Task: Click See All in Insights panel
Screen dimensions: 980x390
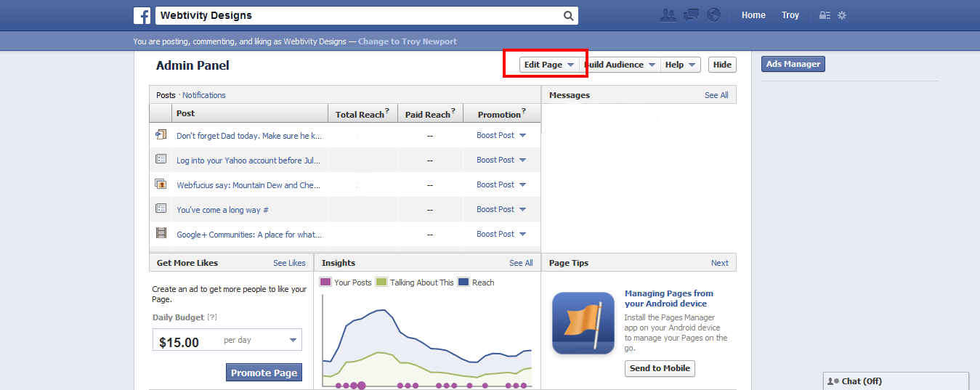Action: tap(521, 263)
